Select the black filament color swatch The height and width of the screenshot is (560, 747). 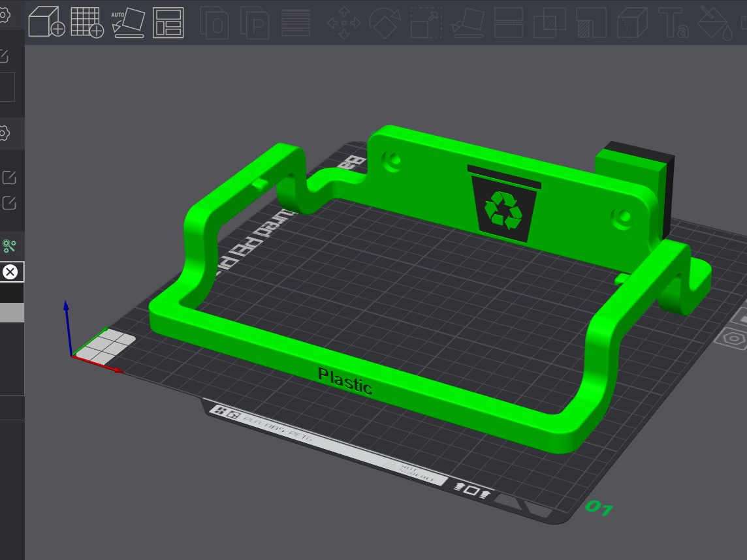12,293
